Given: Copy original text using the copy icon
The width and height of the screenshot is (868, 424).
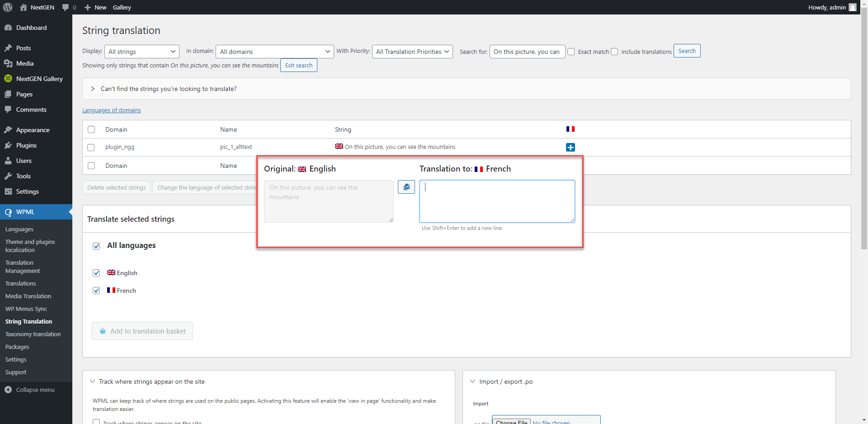Looking at the screenshot, I should (406, 187).
